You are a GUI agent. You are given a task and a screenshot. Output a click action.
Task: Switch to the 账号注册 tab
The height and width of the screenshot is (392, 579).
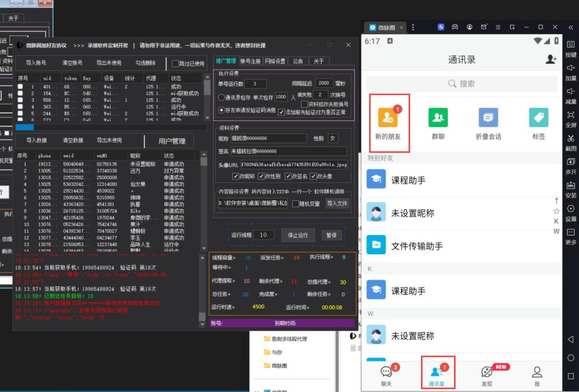tap(250, 60)
